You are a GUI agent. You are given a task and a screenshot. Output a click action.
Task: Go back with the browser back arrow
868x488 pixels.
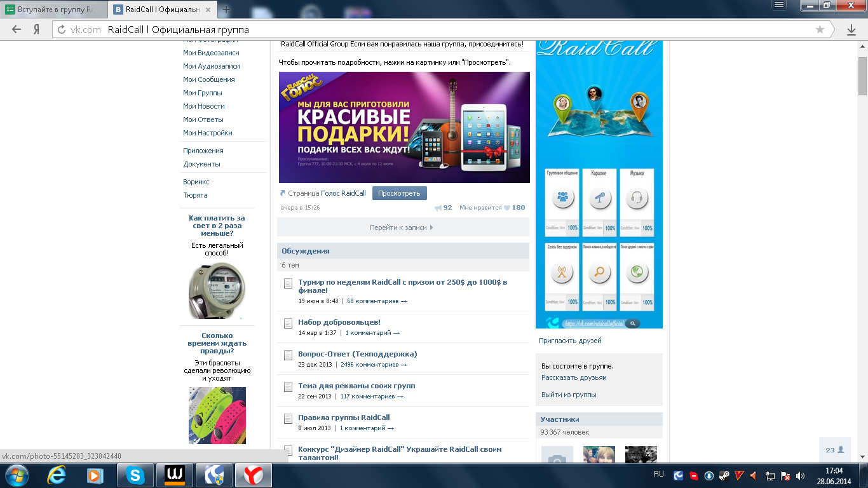pos(17,29)
